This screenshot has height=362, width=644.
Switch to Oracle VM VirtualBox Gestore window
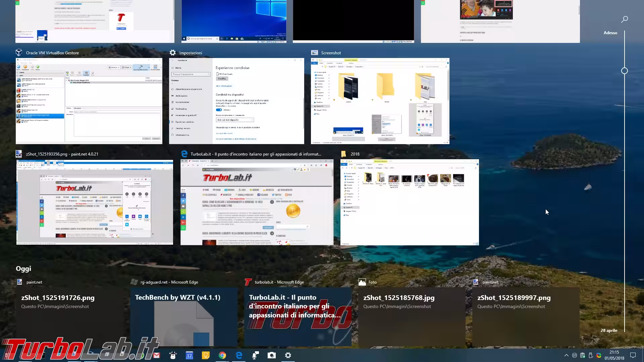coord(89,101)
